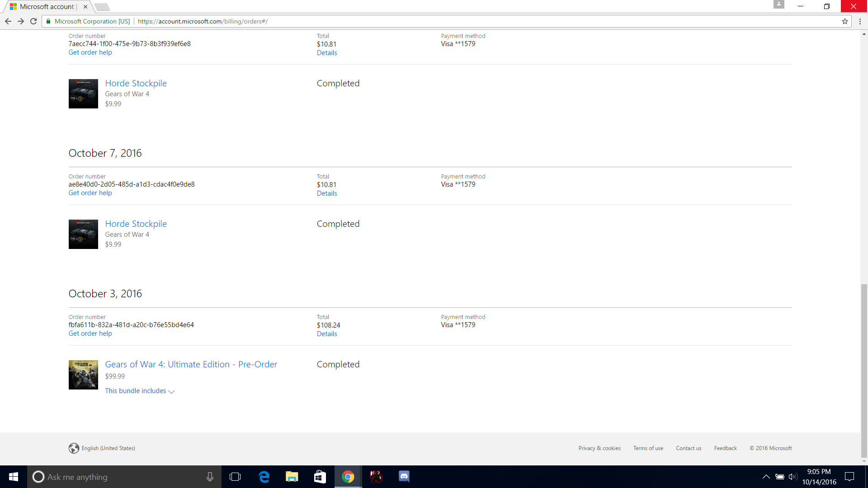Open a new browser tab

[102, 7]
